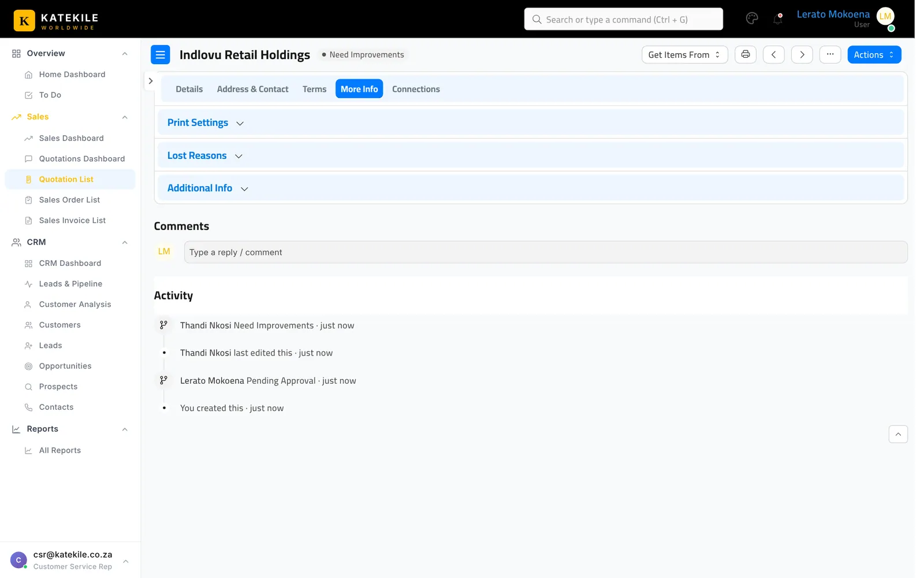
Task: Open the three-dots more options menu
Action: point(830,54)
